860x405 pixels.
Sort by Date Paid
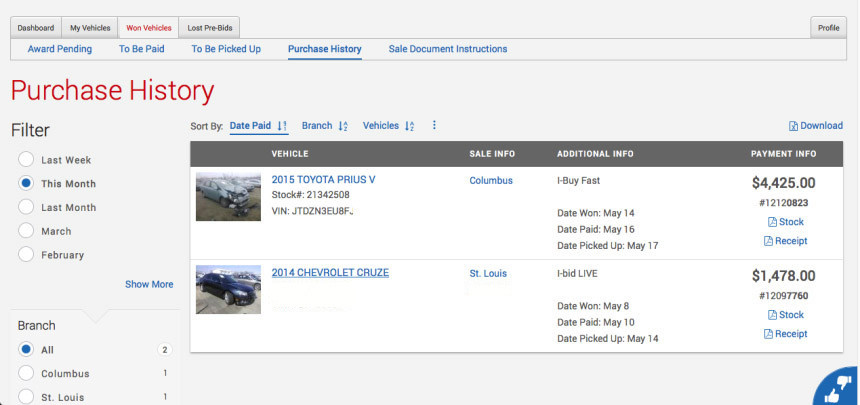click(258, 126)
